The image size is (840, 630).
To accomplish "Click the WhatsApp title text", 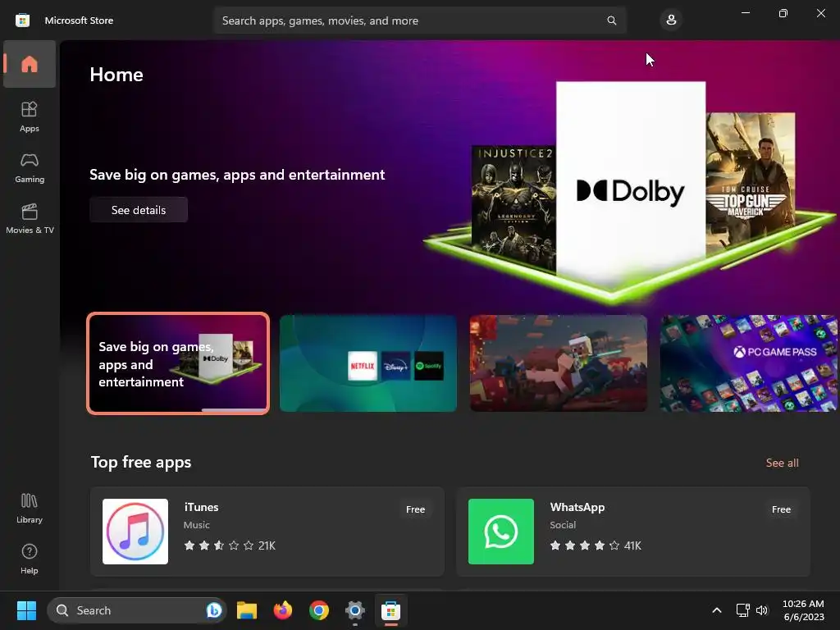I will pyautogui.click(x=577, y=507).
